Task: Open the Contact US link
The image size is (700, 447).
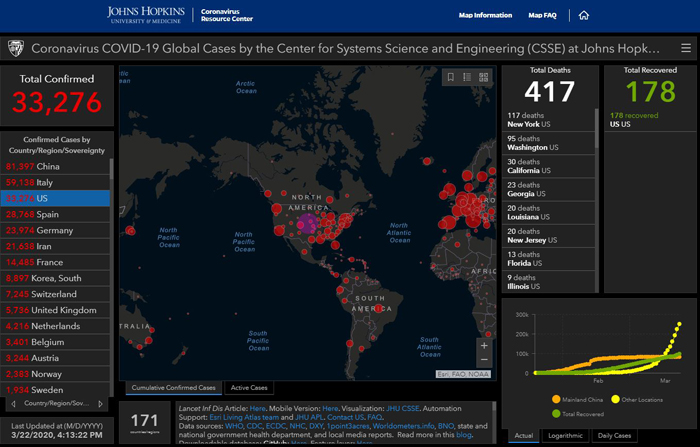Action: (x=345, y=417)
